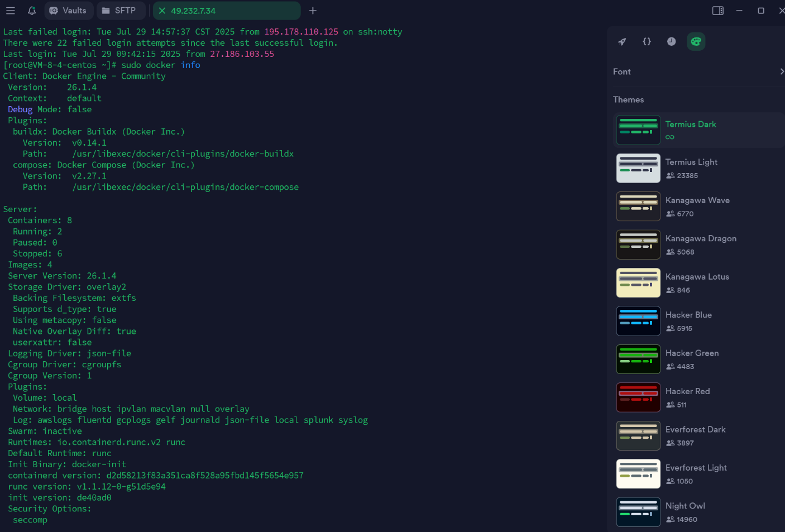
Task: Apply the Night Owl theme
Action: click(x=699, y=512)
